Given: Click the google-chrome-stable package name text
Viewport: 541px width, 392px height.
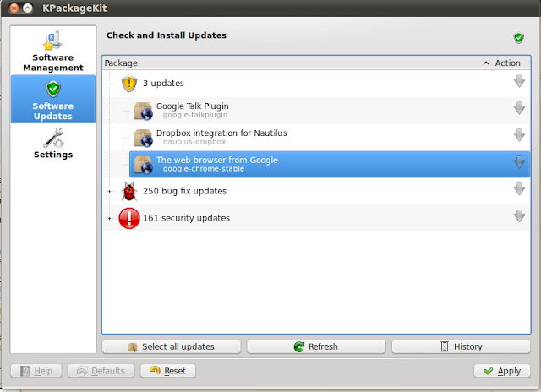Looking at the screenshot, I should [x=204, y=169].
